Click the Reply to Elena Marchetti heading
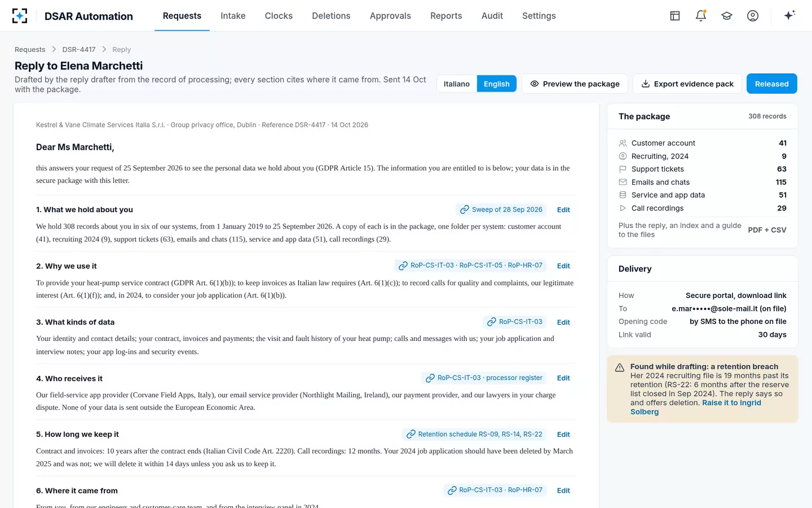 point(79,66)
